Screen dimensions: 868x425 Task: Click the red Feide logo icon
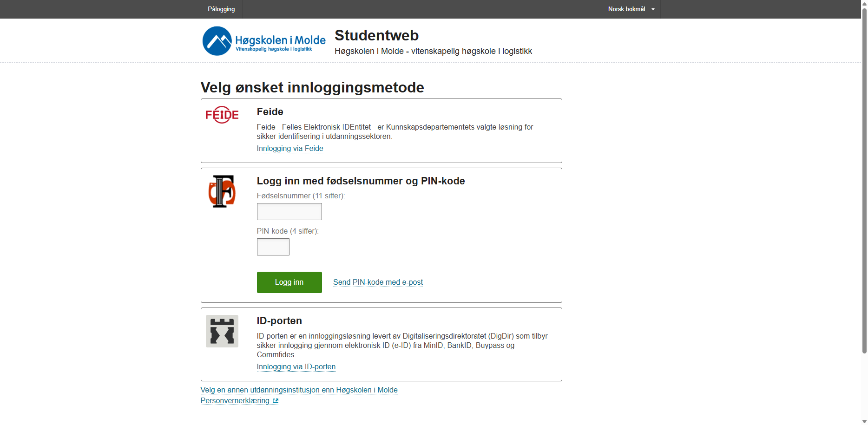222,115
